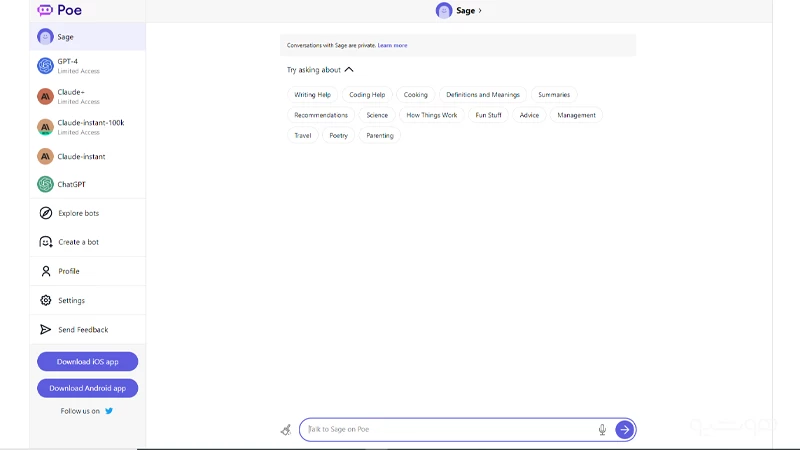Click the Create a bot icon

46,242
